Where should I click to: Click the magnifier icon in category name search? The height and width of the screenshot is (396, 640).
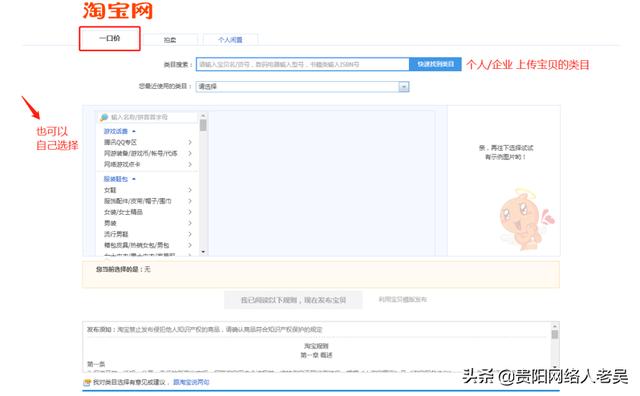pyautogui.click(x=104, y=117)
